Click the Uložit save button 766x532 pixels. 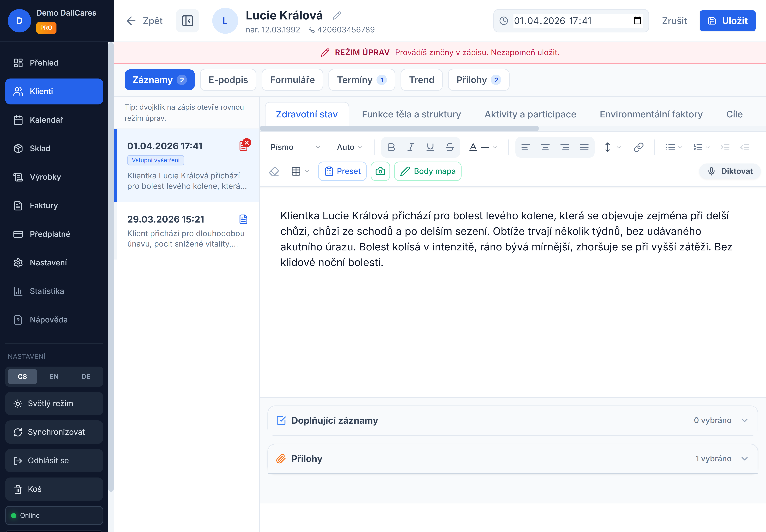tap(727, 21)
